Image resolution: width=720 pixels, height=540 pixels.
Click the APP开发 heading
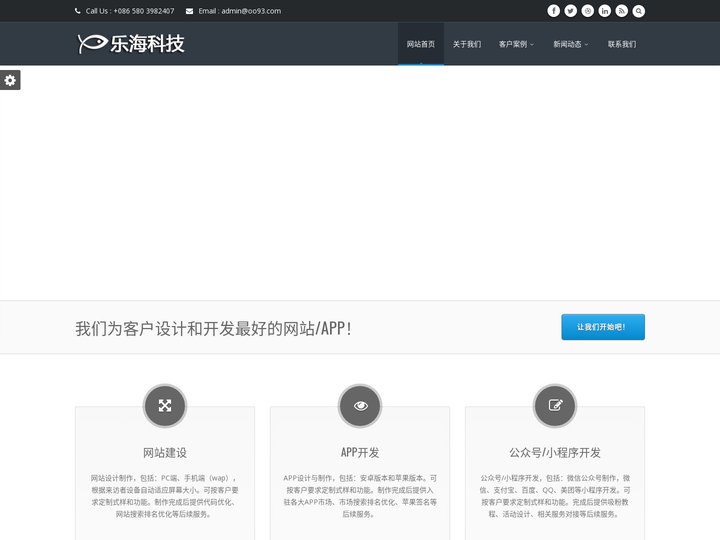(x=360, y=453)
